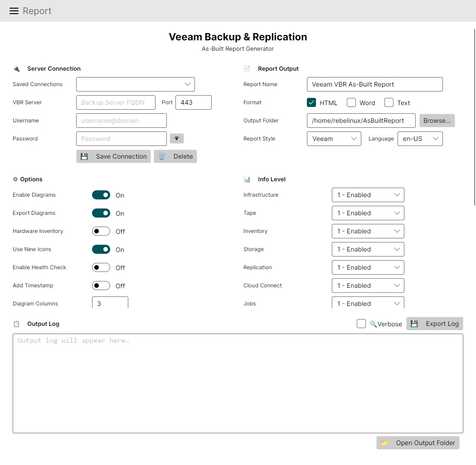Click the Open Output Folder button

click(x=418, y=443)
